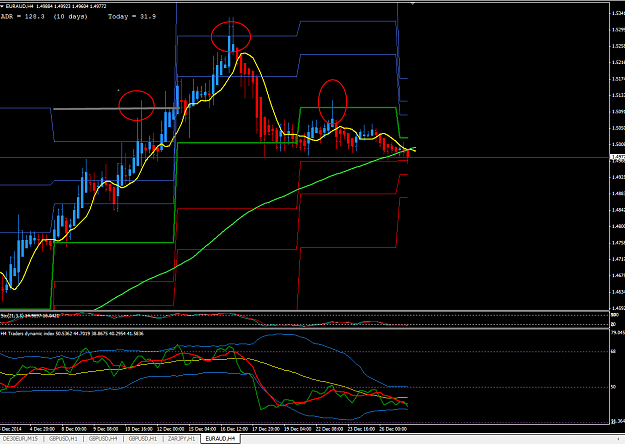Click the 22 Dec 08:00 time label
Viewport: 625px width, 444px height.
click(x=329, y=429)
